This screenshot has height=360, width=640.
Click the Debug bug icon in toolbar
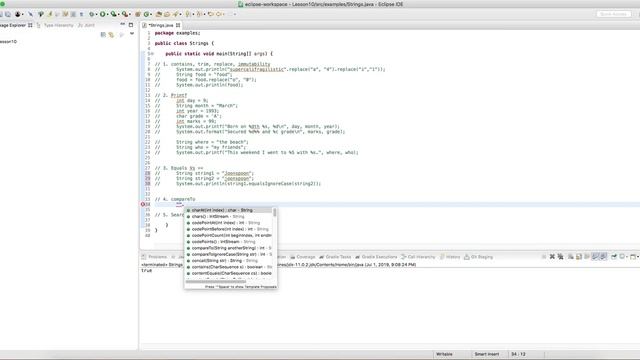coord(92,14)
